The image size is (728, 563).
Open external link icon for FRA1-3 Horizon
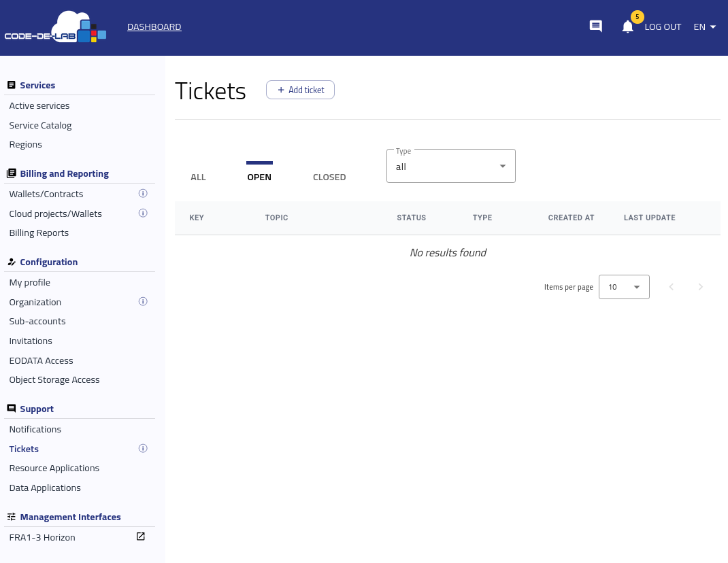141,536
